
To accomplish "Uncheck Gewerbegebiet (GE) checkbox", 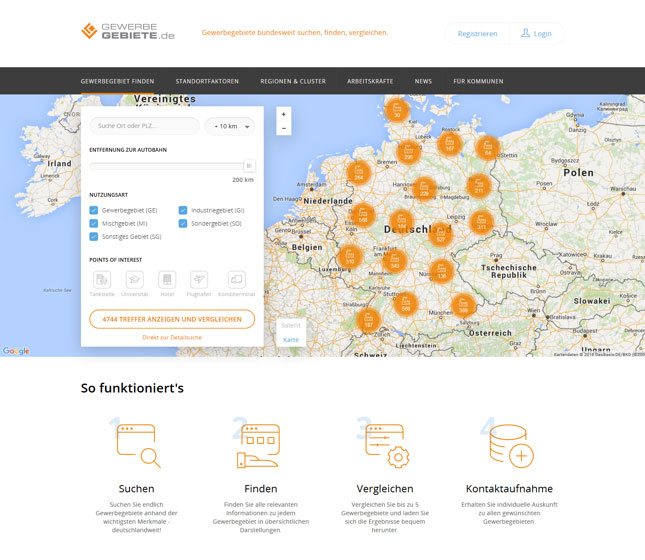I will tap(94, 210).
